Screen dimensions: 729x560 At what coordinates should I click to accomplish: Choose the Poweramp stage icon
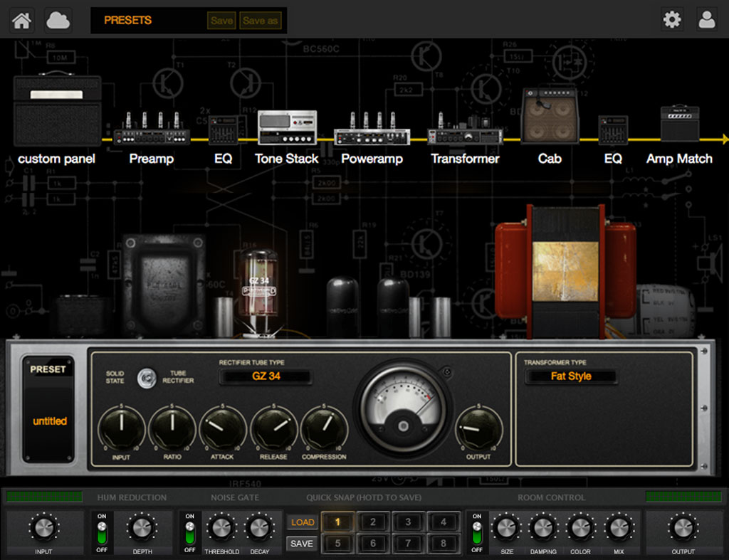[x=372, y=131]
